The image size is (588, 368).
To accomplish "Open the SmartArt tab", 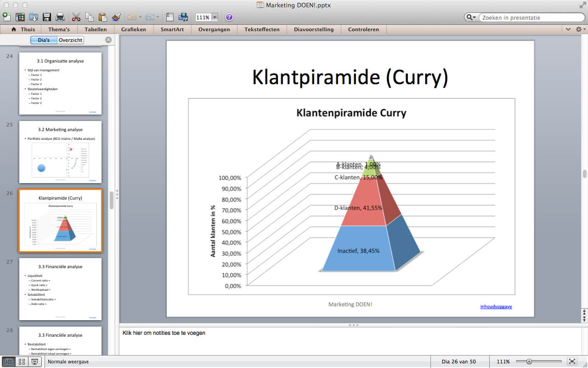I will [x=172, y=29].
